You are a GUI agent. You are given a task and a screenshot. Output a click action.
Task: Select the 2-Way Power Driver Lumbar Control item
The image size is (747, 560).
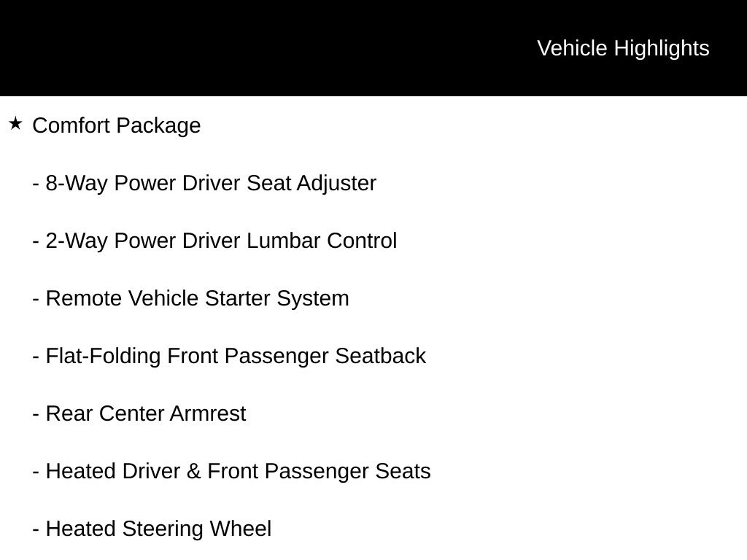point(215,241)
